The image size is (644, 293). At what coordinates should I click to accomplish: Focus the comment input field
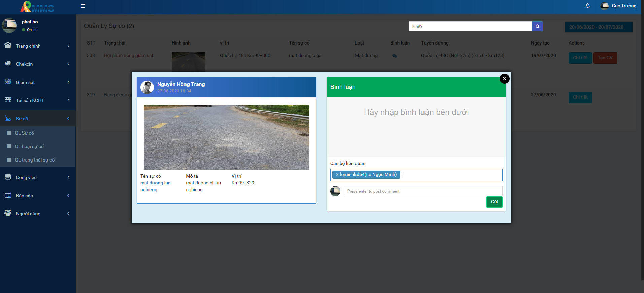pyautogui.click(x=423, y=191)
